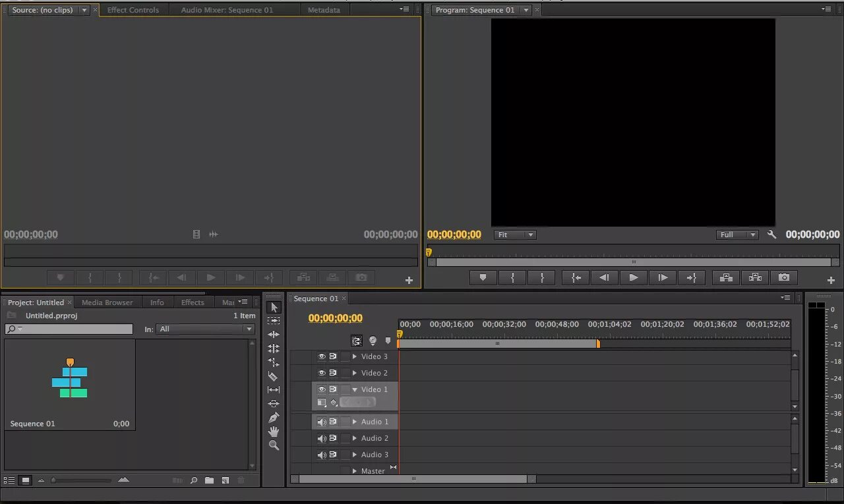Click Mark In button in Program Monitor
The width and height of the screenshot is (844, 504).
point(512,278)
